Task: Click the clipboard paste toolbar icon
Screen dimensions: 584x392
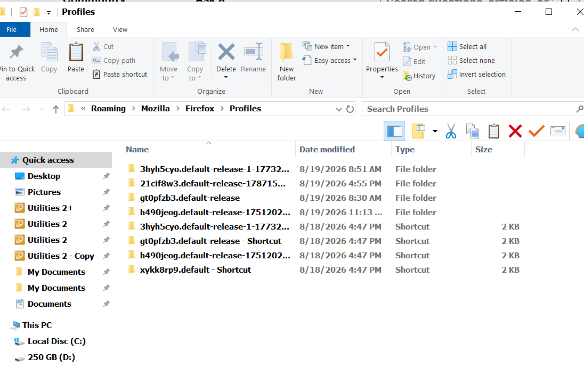Action: click(x=494, y=131)
